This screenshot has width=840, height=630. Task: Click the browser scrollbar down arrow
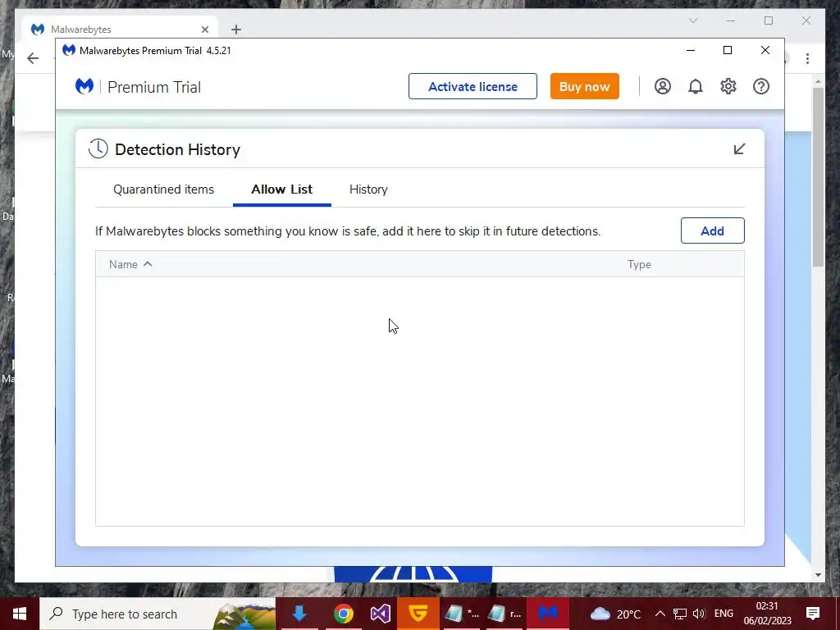[818, 575]
